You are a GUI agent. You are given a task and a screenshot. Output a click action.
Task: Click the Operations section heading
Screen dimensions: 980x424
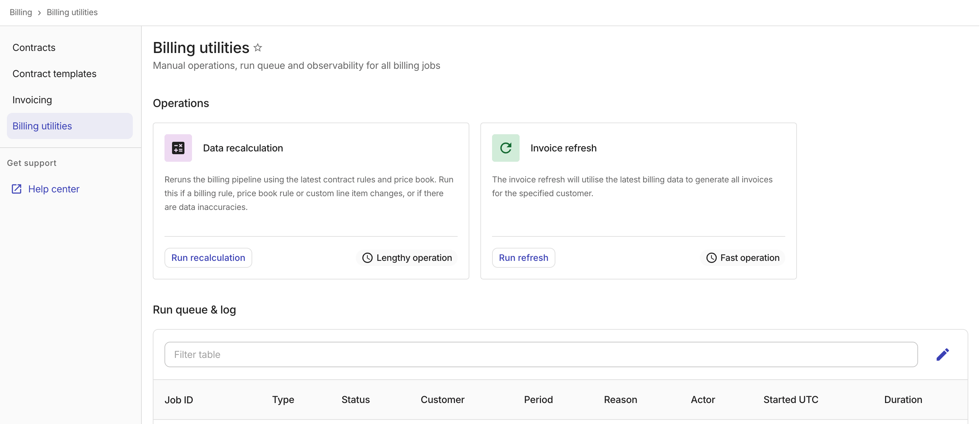pyautogui.click(x=181, y=103)
